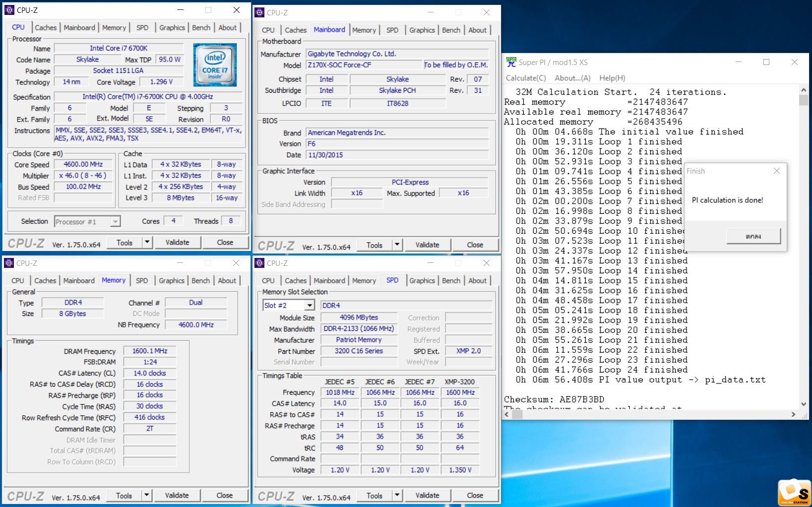This screenshot has height=507, width=812.
Task: Click Super PI horizontal scrollbar right arrow
Action: coord(793,414)
